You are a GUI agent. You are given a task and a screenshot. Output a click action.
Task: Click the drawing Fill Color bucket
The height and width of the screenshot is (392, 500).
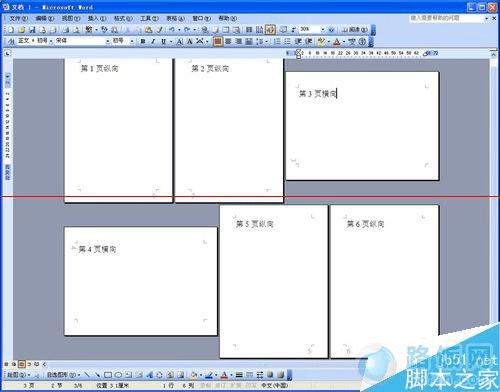point(194,375)
